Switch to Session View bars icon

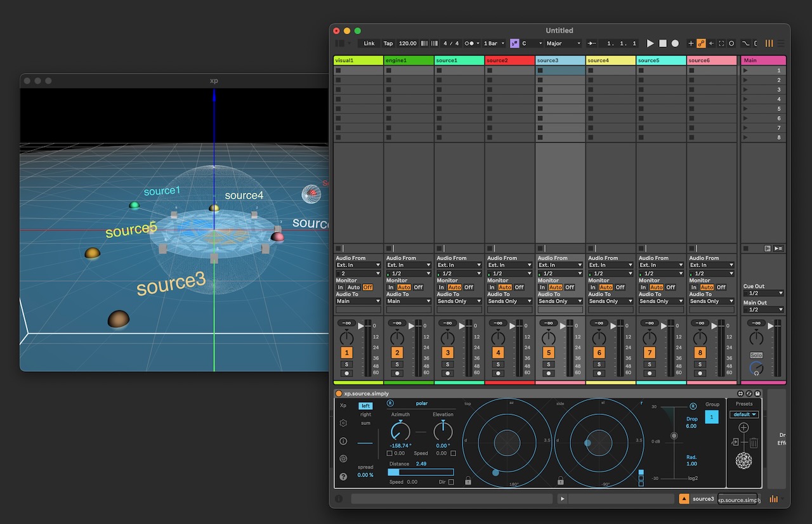769,43
